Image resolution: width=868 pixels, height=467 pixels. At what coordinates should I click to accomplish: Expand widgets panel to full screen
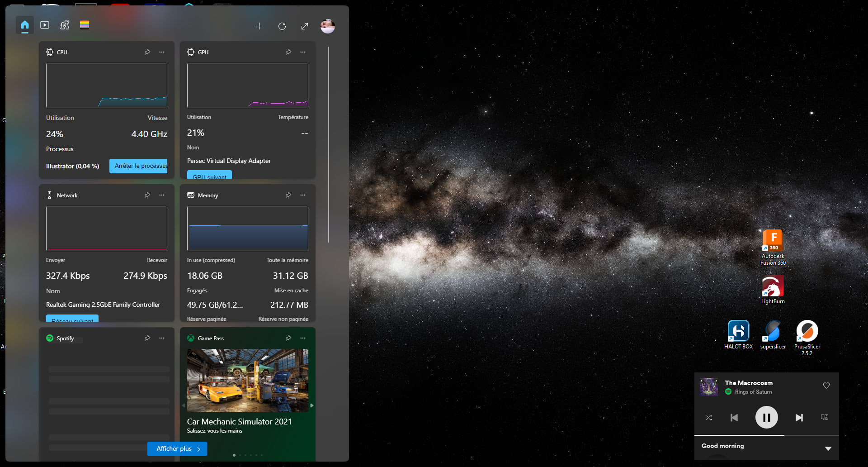click(305, 26)
